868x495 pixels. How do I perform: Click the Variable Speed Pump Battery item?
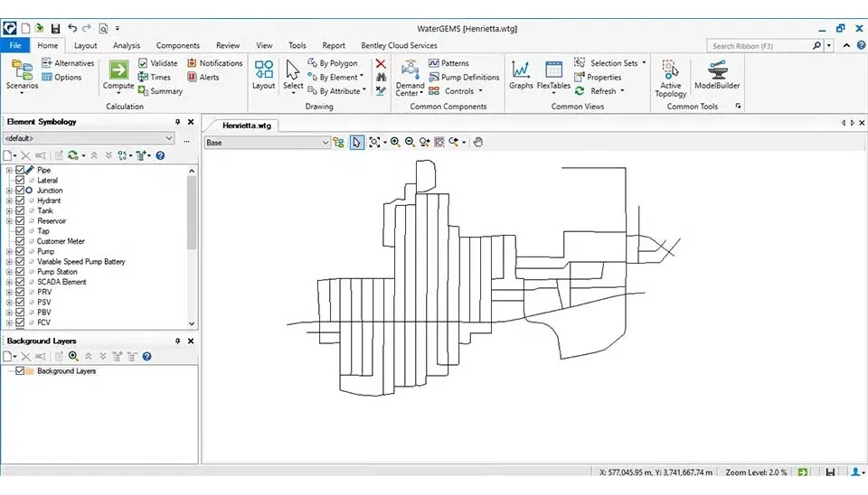(80, 262)
